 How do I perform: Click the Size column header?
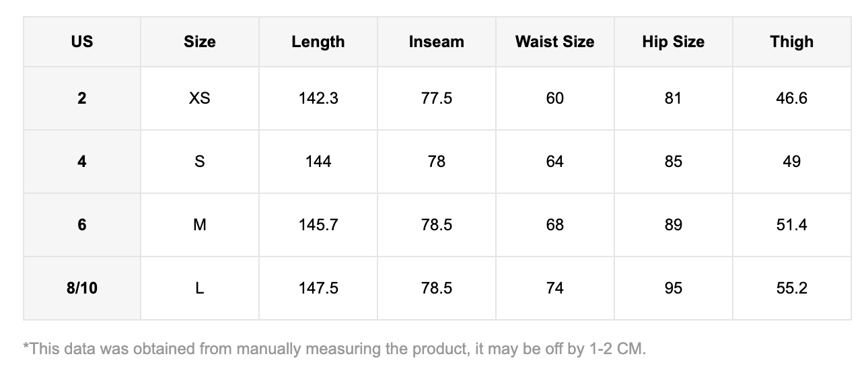pos(200,42)
